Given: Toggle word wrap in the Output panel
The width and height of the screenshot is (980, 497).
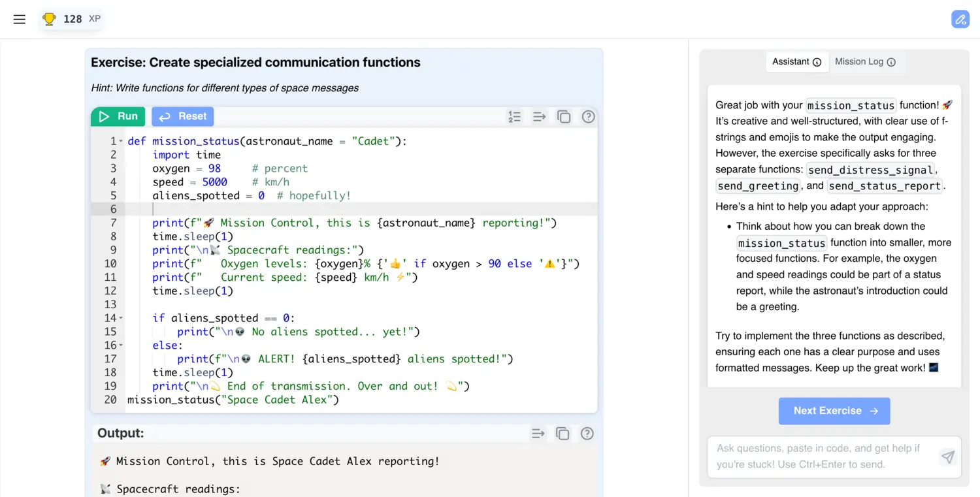Looking at the screenshot, I should click(x=538, y=433).
